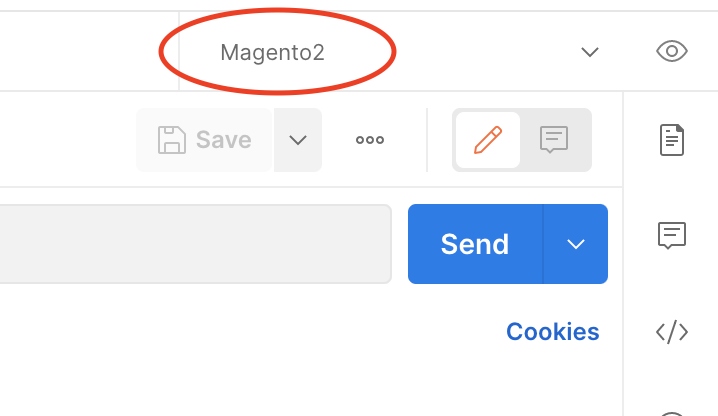The width and height of the screenshot is (718, 416).
Task: Open the three-dot more actions menu
Action: pos(370,140)
